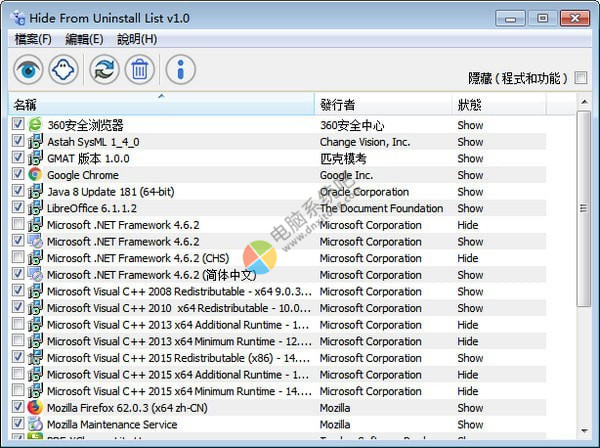Screen dimensions: 600x448
Task: Click the scrollbar up arrow
Action: (x=584, y=102)
